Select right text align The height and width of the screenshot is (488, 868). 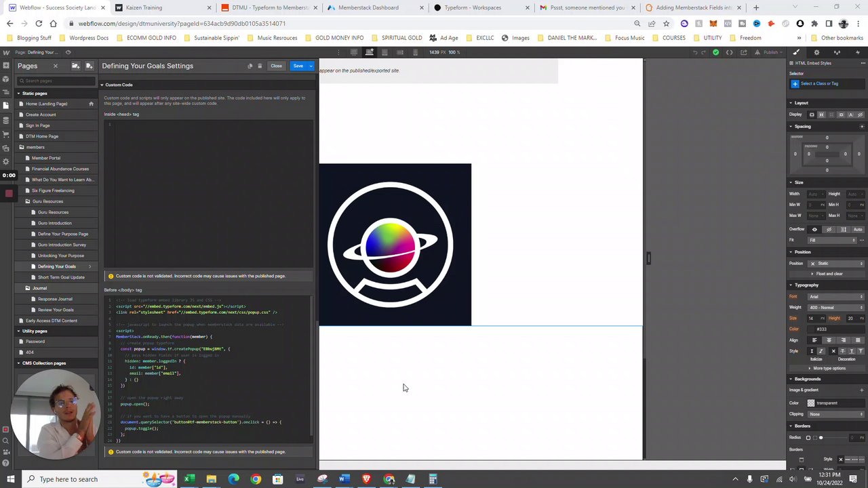click(844, 340)
